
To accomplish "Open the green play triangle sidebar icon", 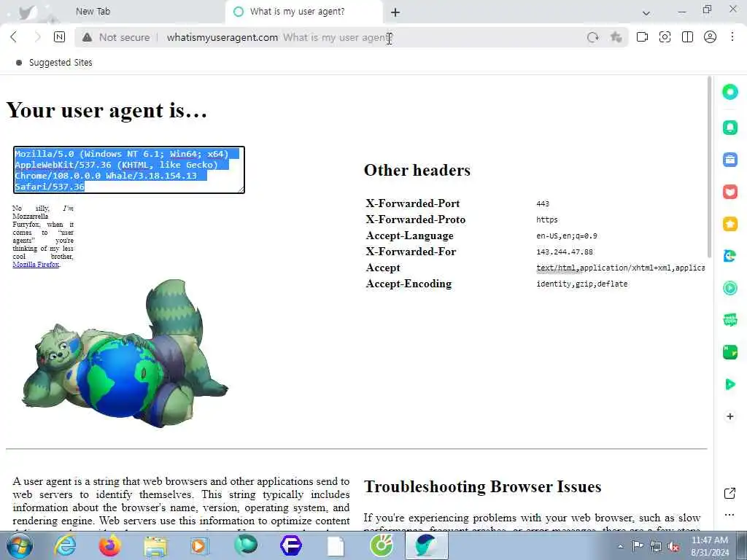I will click(x=729, y=384).
